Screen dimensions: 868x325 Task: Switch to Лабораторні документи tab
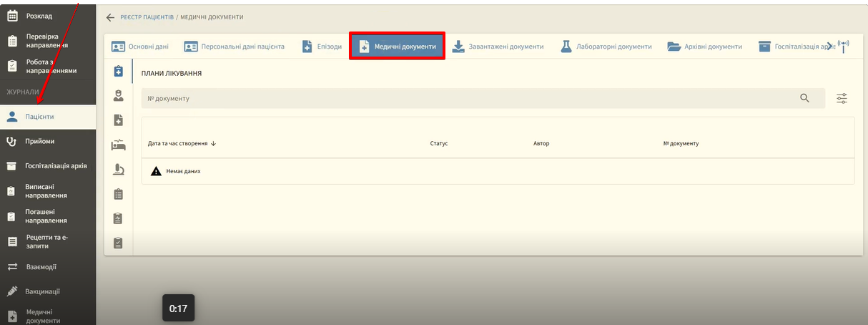pos(606,47)
